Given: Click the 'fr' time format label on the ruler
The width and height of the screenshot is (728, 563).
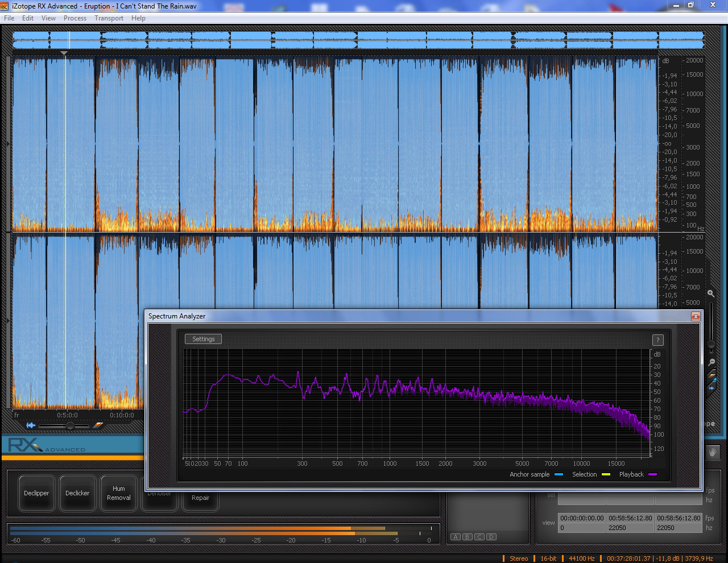Looking at the screenshot, I should tap(16, 415).
